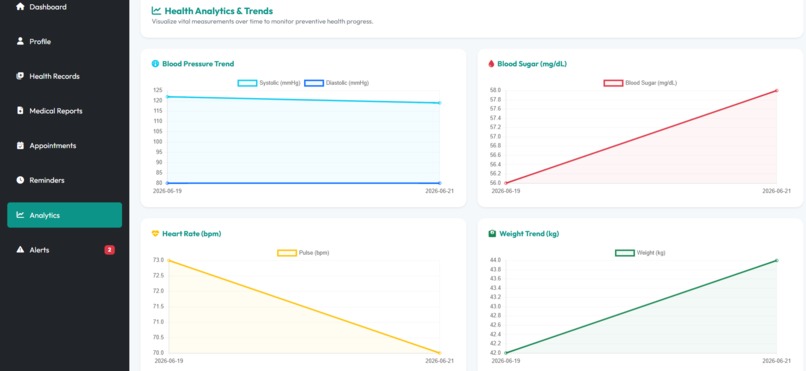
Task: Click the Health Records icon in sidebar
Action: (x=20, y=76)
